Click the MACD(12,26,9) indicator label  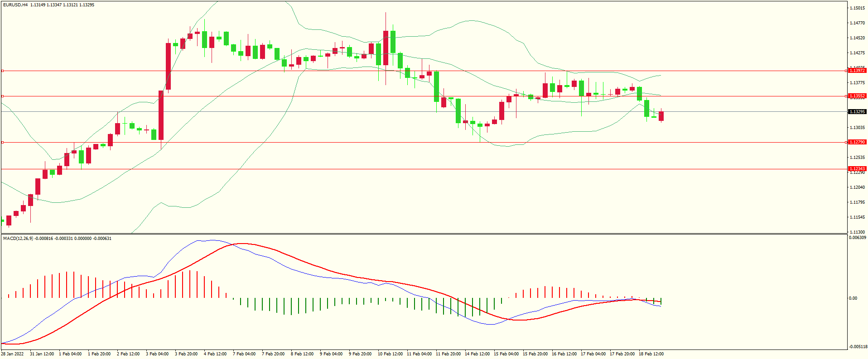[18, 238]
